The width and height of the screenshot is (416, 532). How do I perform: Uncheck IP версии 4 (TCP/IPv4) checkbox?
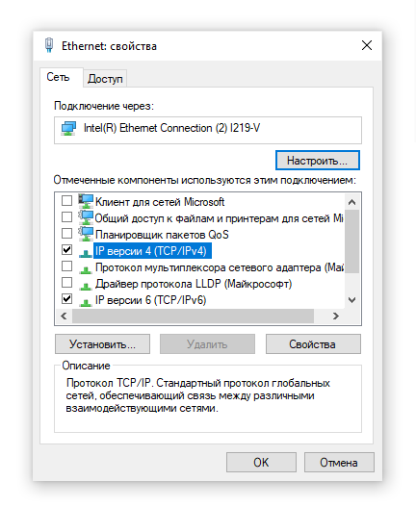66,250
